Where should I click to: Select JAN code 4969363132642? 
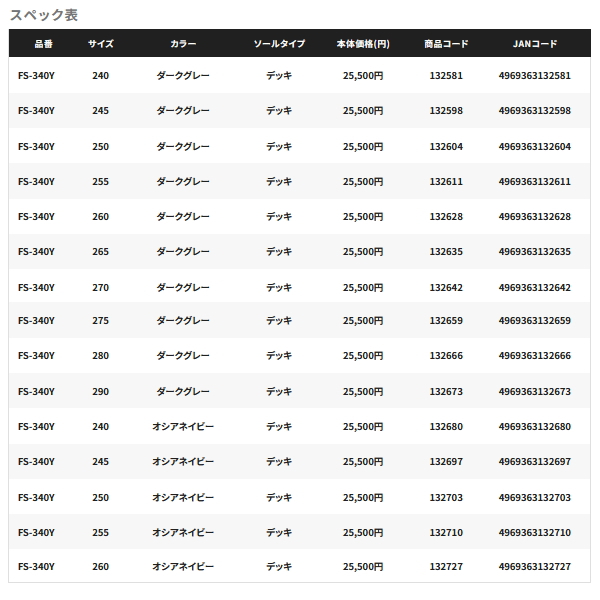tap(535, 287)
